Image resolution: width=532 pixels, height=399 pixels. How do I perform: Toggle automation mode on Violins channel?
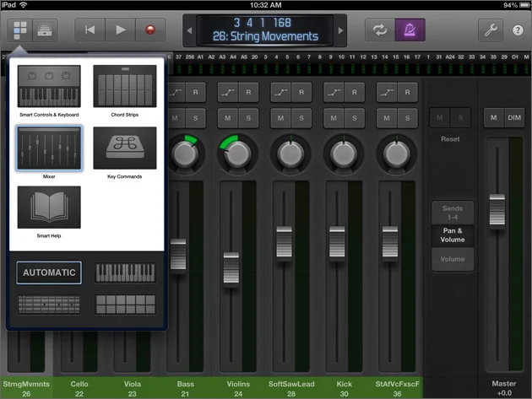228,92
